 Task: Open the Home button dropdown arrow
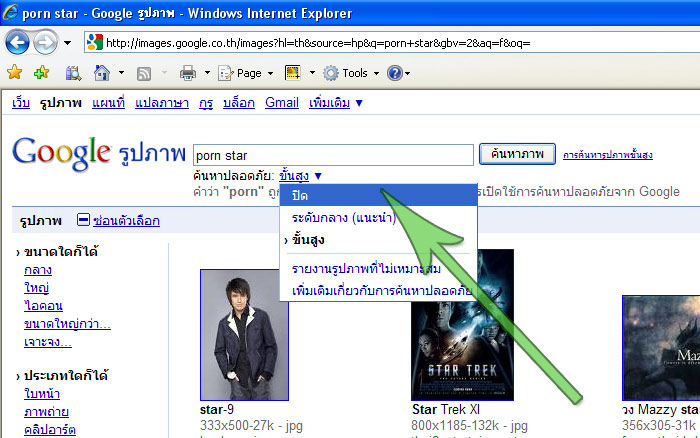pyautogui.click(x=121, y=73)
